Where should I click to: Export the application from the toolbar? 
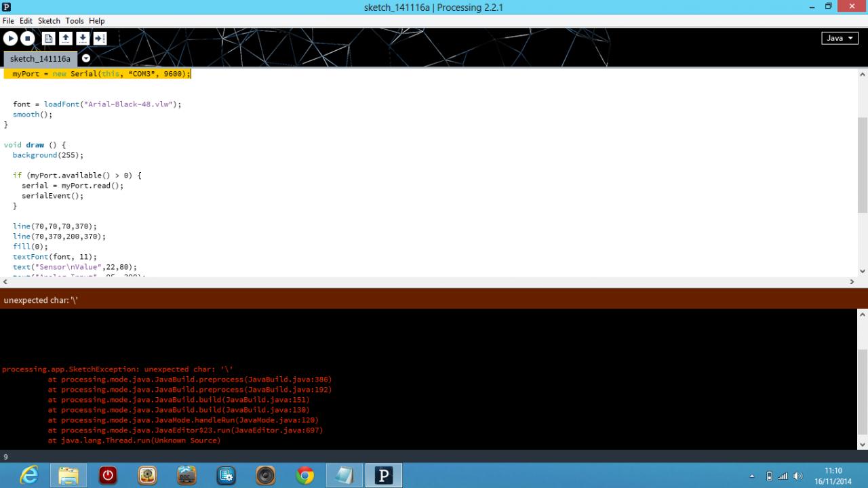[x=100, y=39]
